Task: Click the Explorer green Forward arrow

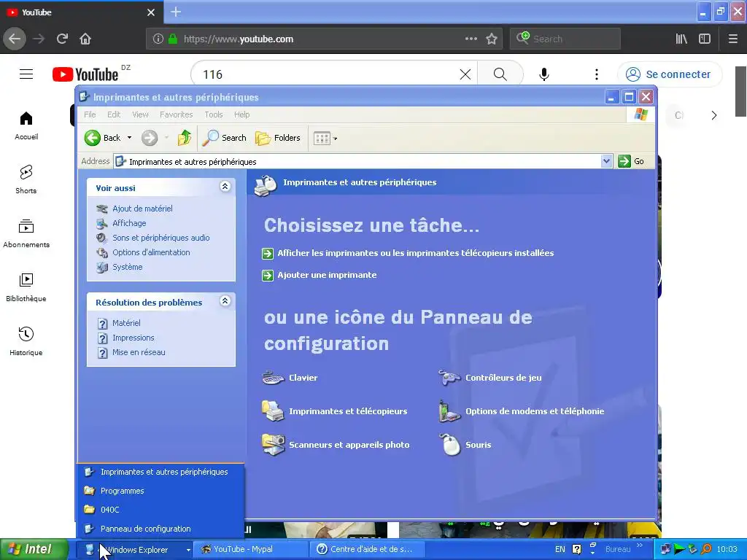Action: coord(149,138)
